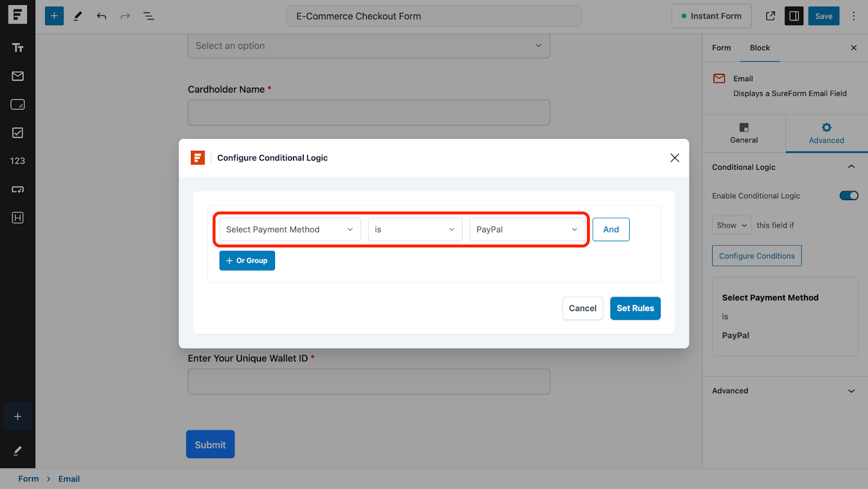Click the undo arrow in top toolbar
The height and width of the screenshot is (489, 868).
tap(101, 16)
